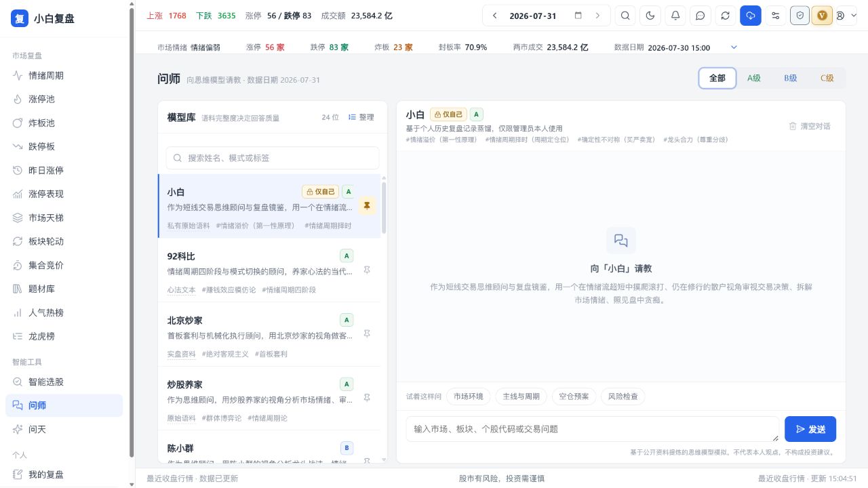This screenshot has width=868, height=488.
Task: Open 涨停池 in sidebar
Action: click(x=64, y=100)
